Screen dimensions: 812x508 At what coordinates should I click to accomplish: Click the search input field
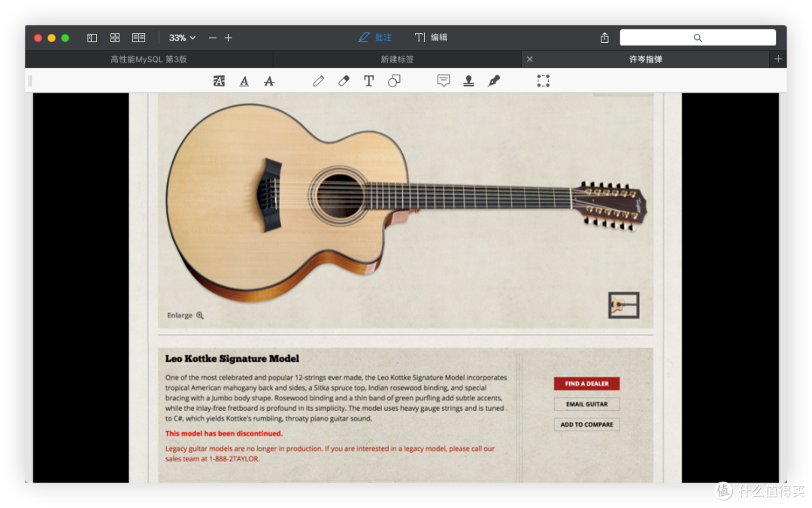point(698,38)
